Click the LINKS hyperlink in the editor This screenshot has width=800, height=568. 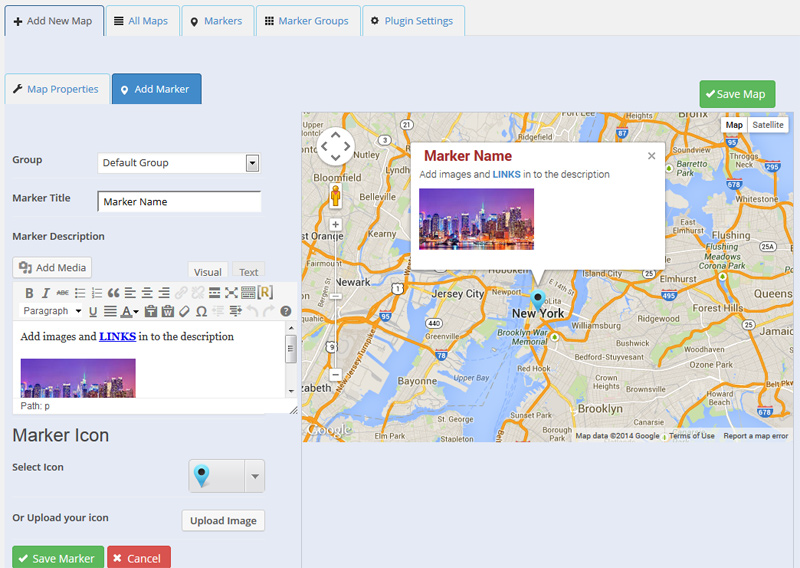[x=117, y=336]
